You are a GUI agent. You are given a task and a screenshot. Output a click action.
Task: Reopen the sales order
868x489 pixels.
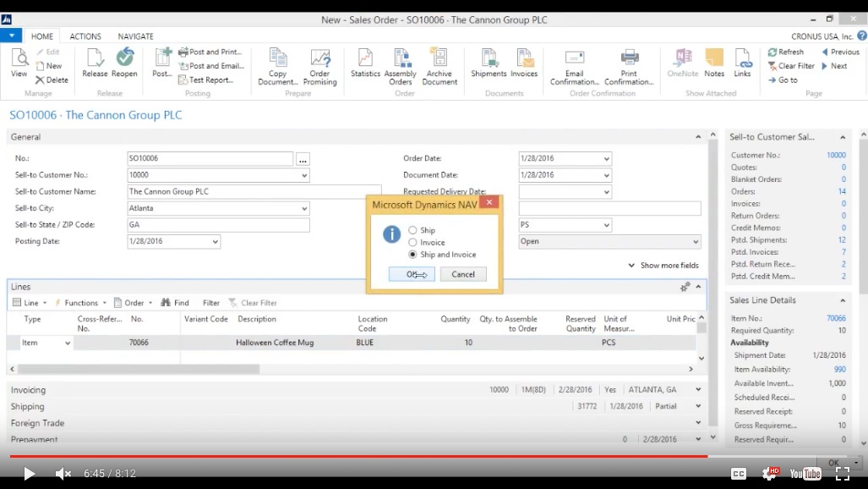pyautogui.click(x=124, y=63)
